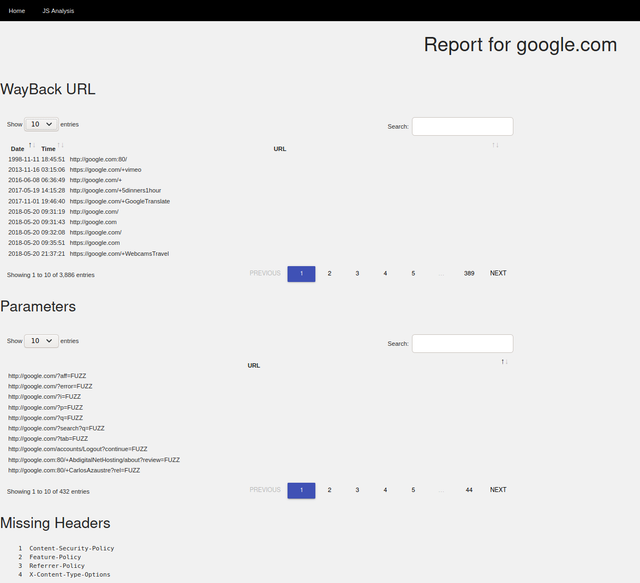Click date 1998-11-11 cell

(x=23, y=159)
